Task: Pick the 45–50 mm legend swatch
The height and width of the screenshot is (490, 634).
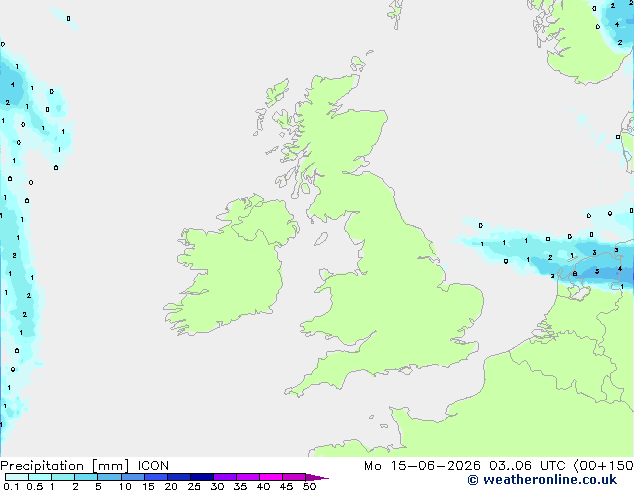Action: pos(294,477)
